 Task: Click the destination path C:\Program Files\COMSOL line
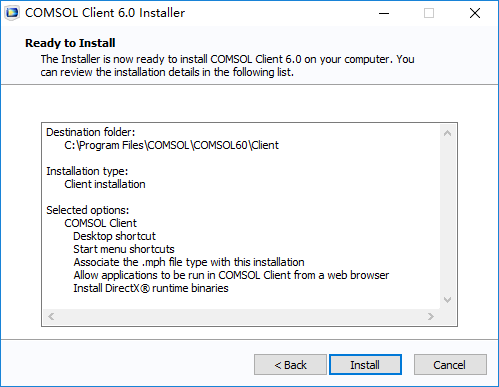[171, 145]
